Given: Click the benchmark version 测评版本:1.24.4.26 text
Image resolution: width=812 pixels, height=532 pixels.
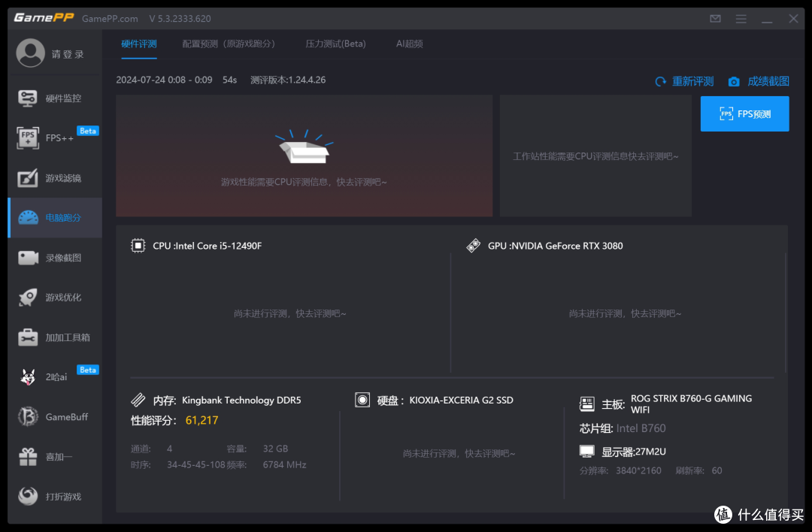Looking at the screenshot, I should point(288,80).
